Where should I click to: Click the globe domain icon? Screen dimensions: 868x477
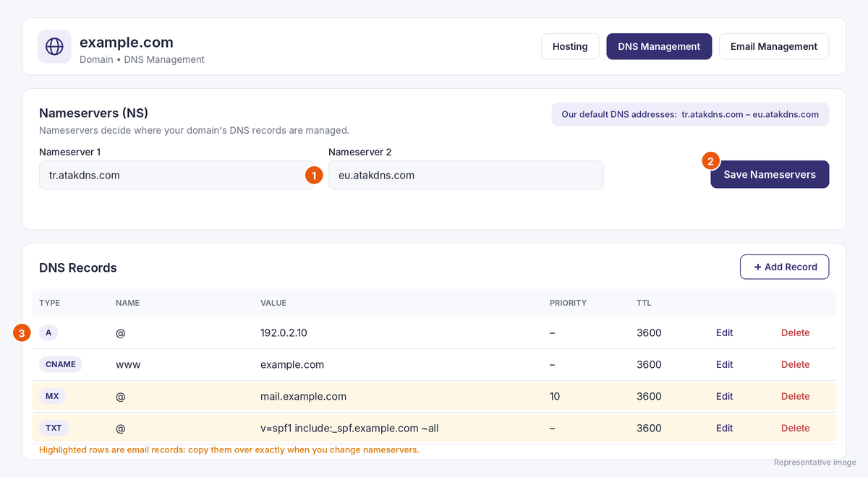coord(54,46)
